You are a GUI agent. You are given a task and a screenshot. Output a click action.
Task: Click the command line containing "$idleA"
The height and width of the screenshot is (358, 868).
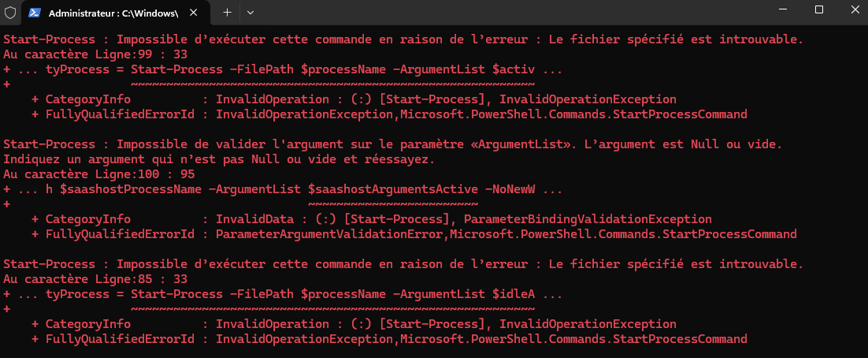click(283, 293)
